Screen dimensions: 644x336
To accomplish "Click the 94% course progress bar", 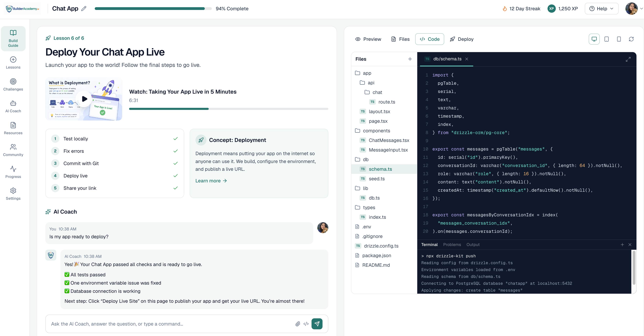I will coord(153,9).
